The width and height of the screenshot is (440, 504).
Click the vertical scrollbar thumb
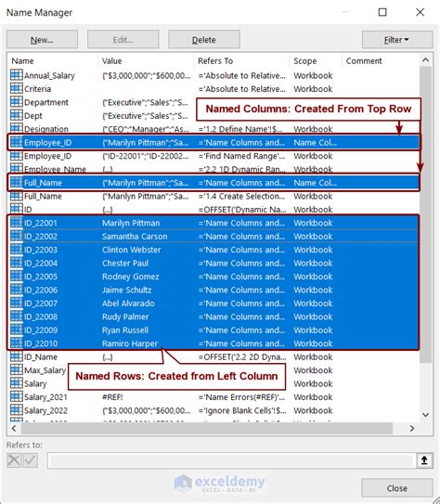coord(425,214)
